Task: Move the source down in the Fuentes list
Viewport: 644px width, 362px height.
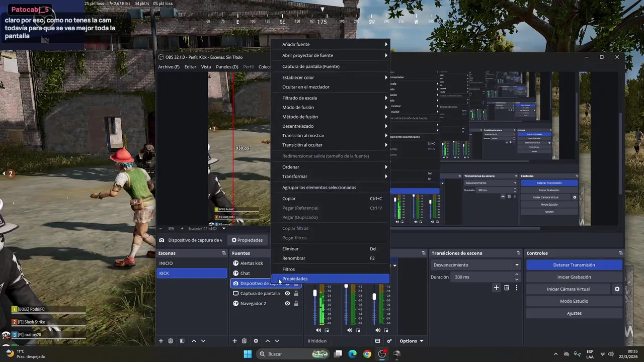Action: [x=277, y=341]
